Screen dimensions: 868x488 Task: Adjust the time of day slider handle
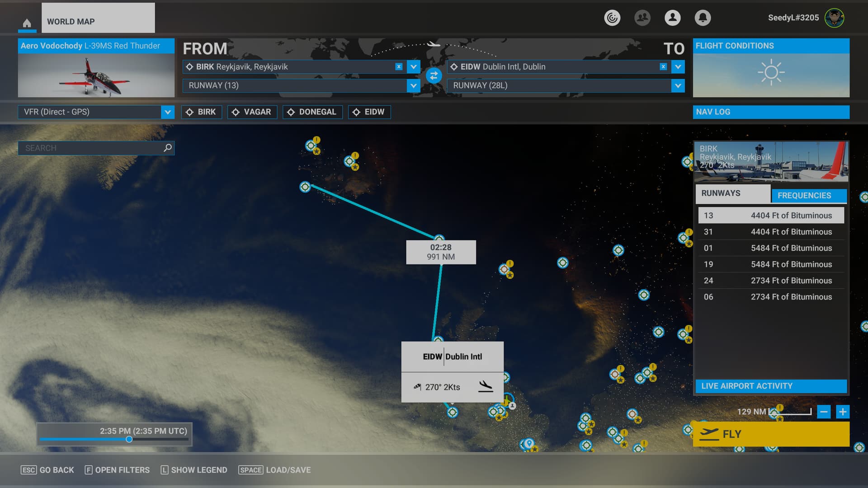click(x=129, y=439)
